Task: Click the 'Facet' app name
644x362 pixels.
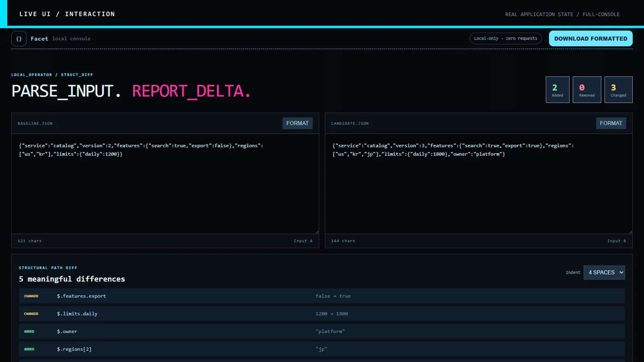Action: [x=39, y=39]
